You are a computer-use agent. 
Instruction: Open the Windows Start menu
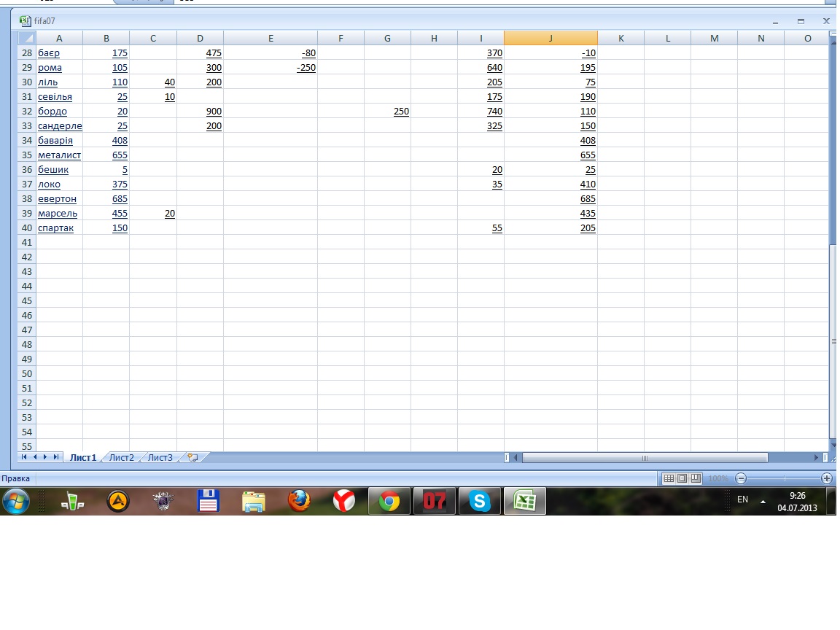16,502
